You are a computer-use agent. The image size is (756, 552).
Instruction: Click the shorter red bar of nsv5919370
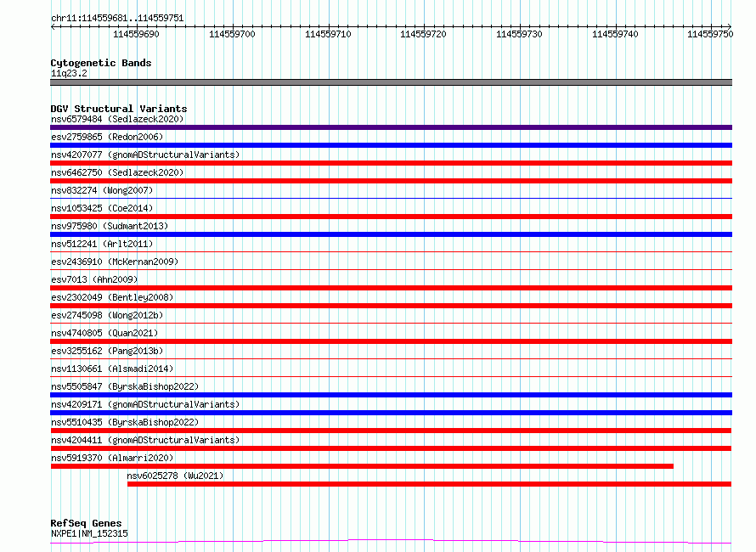[x=362, y=466]
